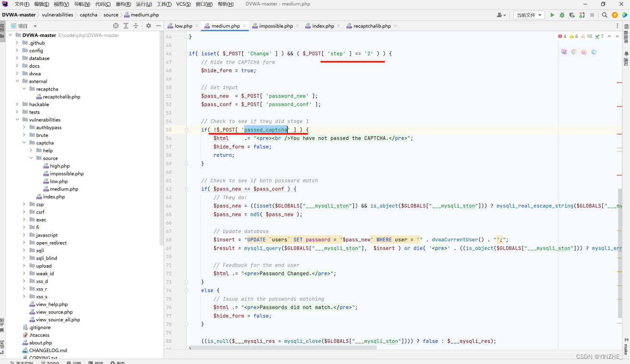This screenshot has height=364, width=630.
Task: Click the locate-opened-file target icon in project panel
Action: tap(116, 26)
